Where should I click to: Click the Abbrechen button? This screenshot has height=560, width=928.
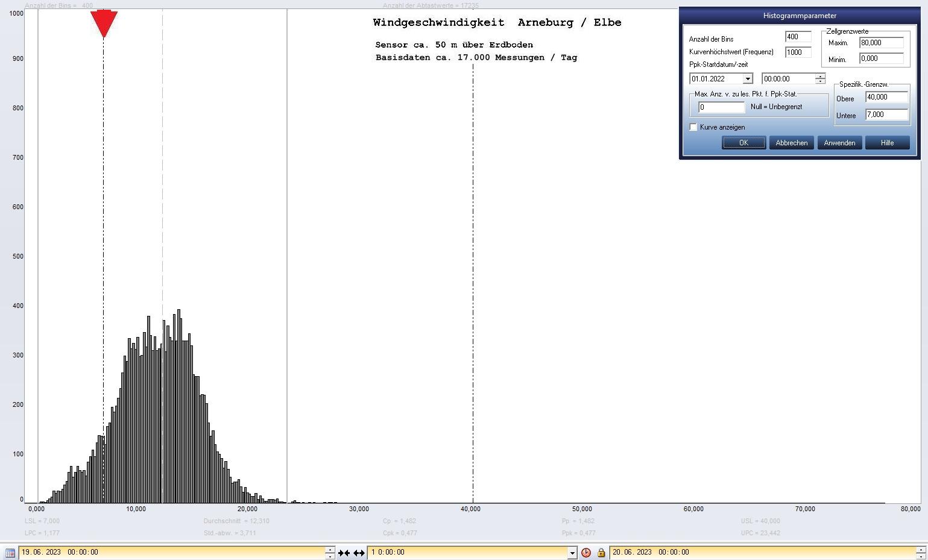pos(791,143)
